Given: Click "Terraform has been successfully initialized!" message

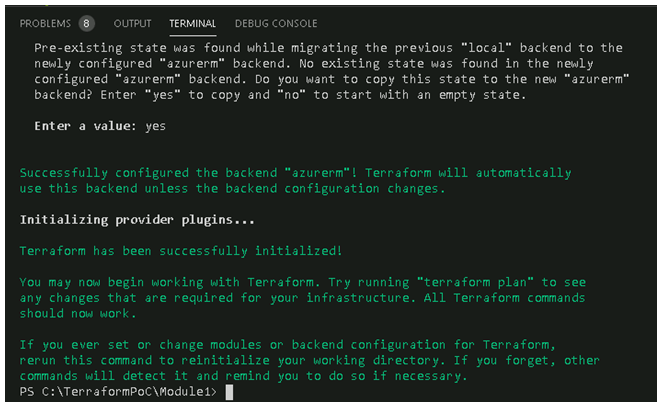Looking at the screenshot, I should pos(181,250).
